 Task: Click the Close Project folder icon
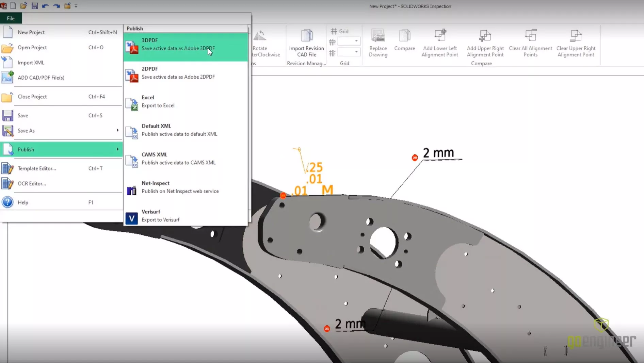[7, 97]
